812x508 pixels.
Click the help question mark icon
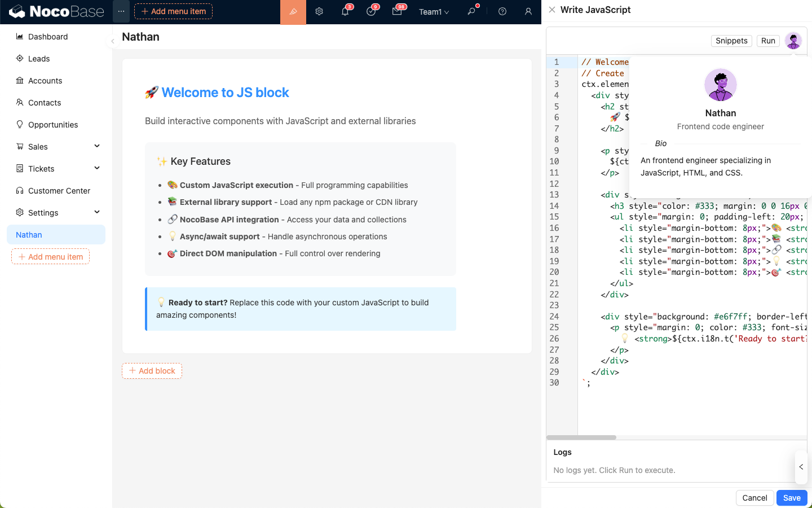pos(502,12)
